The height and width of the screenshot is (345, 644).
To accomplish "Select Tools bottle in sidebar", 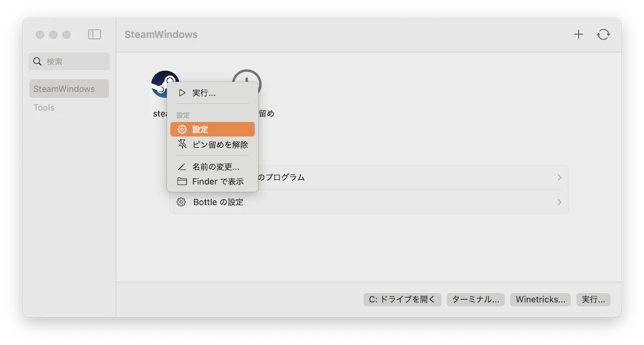I will 44,108.
